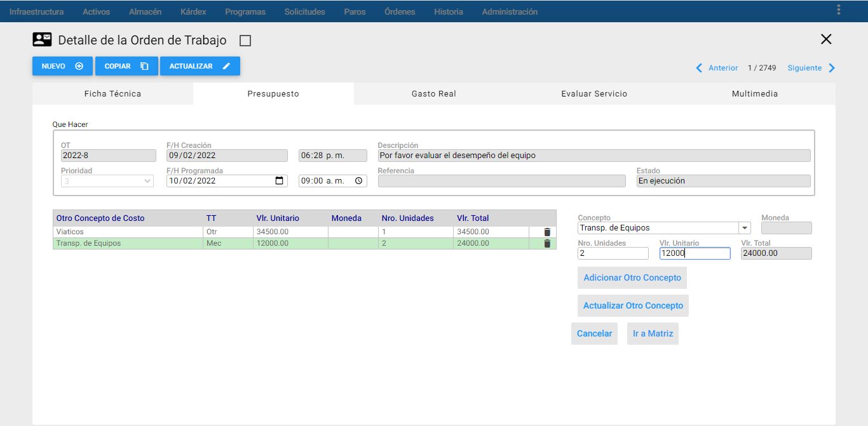Viewport: 868px width, 426px height.
Task: Select the Transp. de Equipos table cell
Action: 128,244
